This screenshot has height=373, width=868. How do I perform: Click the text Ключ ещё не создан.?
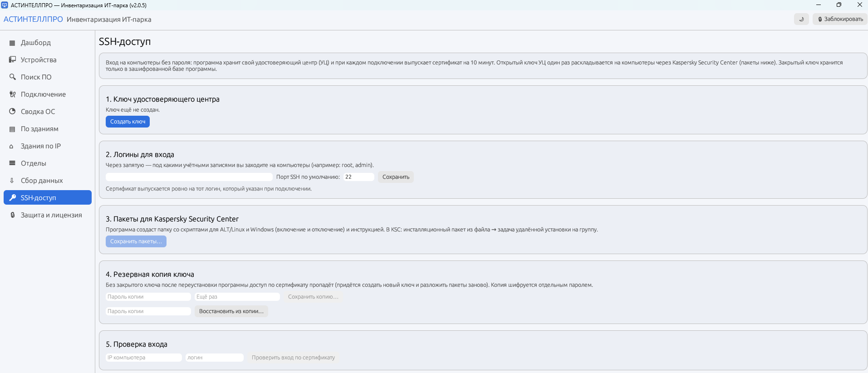pos(132,110)
